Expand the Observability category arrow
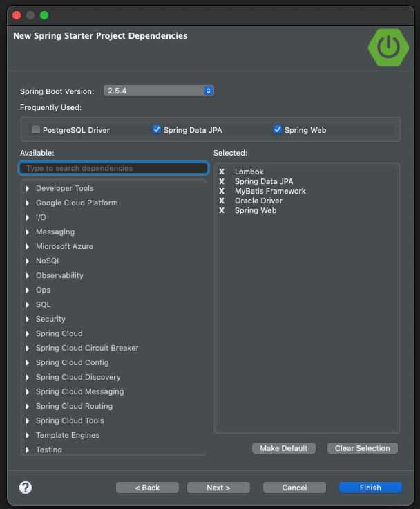This screenshot has width=420, height=509. coord(28,276)
